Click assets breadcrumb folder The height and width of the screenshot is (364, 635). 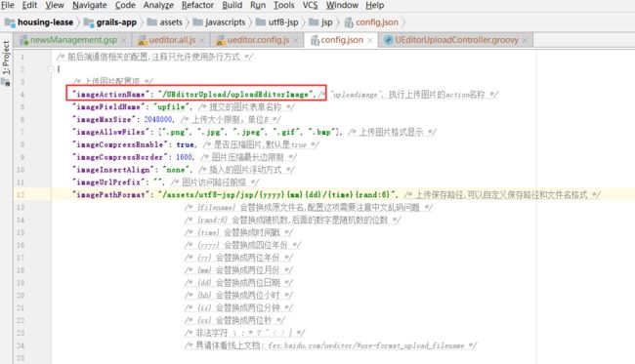coord(171,22)
